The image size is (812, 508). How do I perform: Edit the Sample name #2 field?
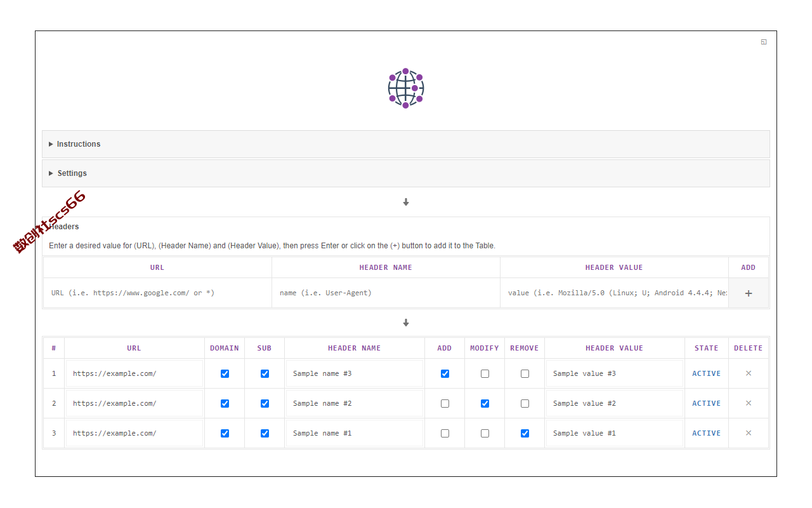click(x=355, y=403)
